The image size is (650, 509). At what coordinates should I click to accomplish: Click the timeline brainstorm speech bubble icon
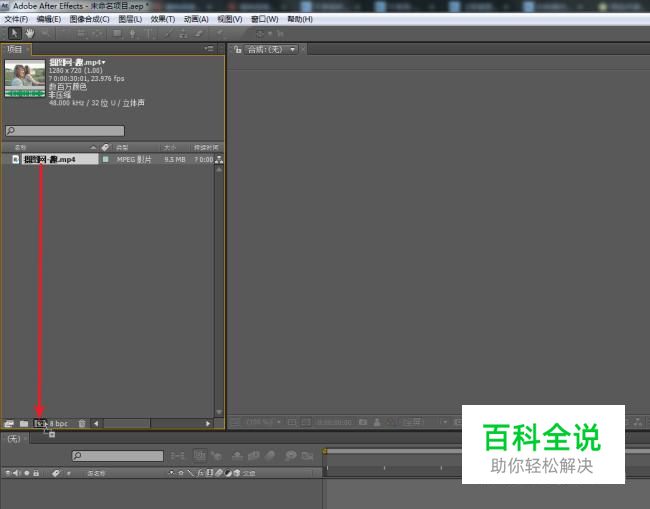291,456
